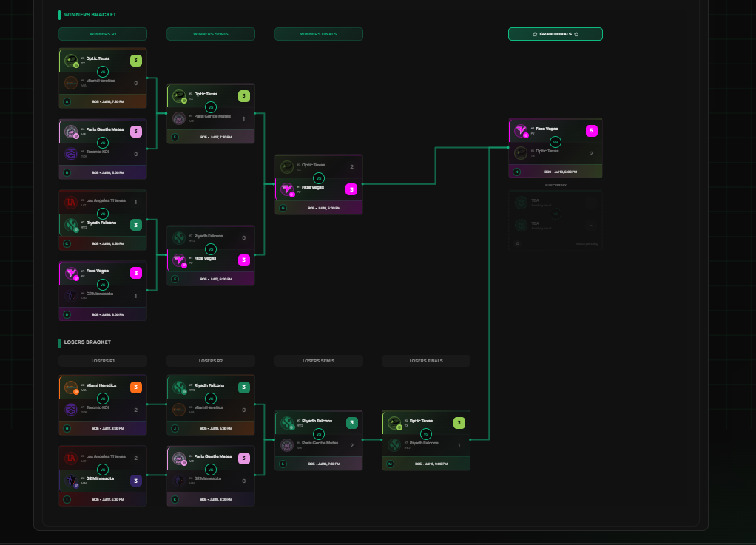Click the Los Angeles Thieves logo in match C
The image size is (756, 545).
tap(71, 203)
